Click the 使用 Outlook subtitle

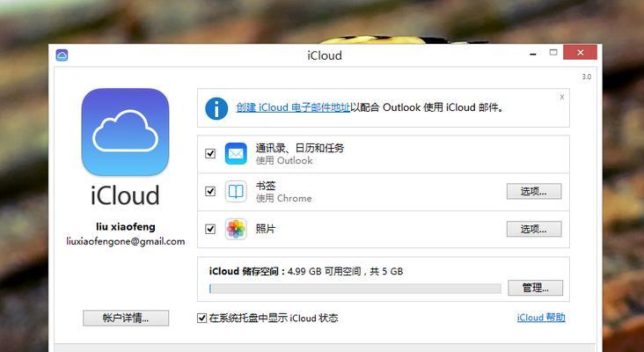pyautogui.click(x=284, y=160)
